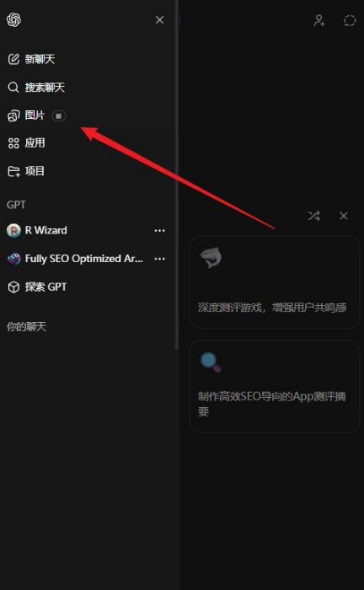Open Fully SEO Optimized Ar... GPT
The image size is (364, 590).
[x=83, y=259]
